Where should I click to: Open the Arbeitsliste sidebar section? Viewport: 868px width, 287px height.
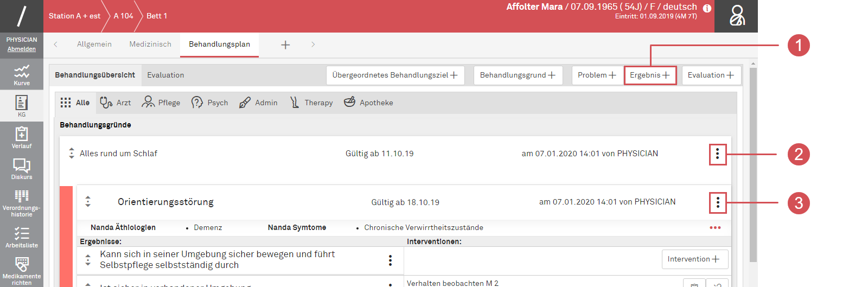(22, 237)
